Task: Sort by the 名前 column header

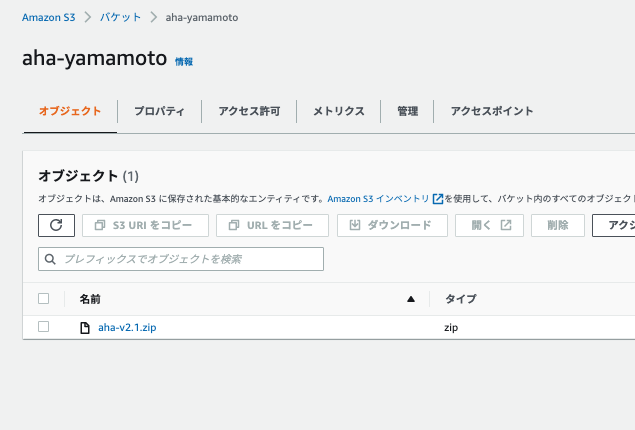Action: (x=90, y=299)
